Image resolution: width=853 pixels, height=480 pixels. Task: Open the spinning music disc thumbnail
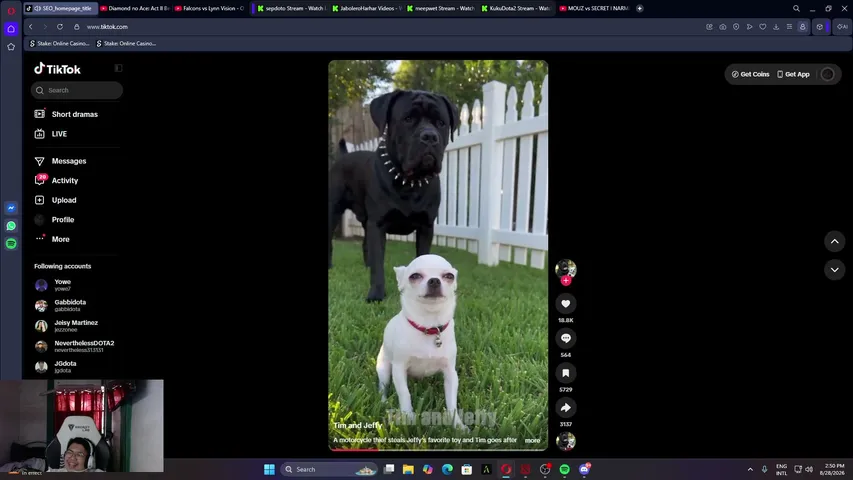566,440
